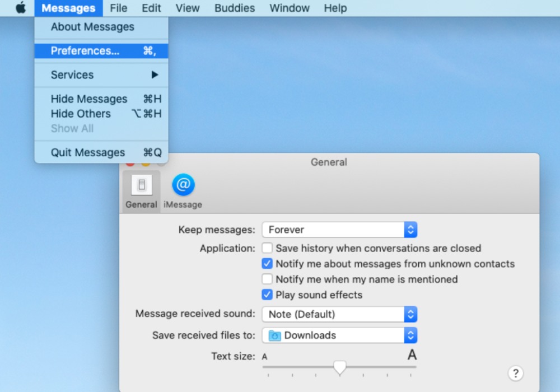Viewport: 560px width, 392px height.
Task: Click the Save received files to label
Action: pos(204,335)
